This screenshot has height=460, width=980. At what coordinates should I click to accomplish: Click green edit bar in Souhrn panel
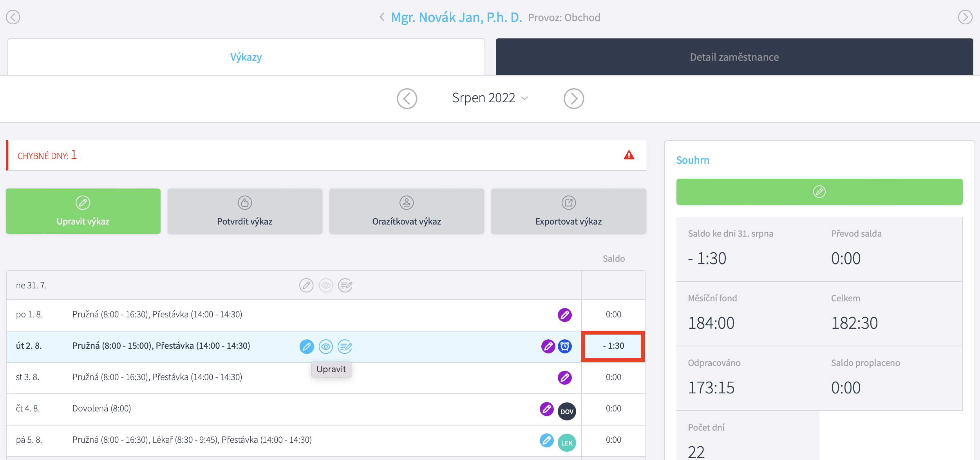819,192
